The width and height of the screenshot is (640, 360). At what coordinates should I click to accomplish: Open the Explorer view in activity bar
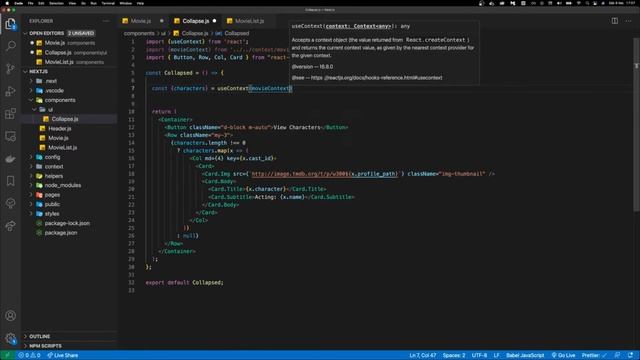click(11, 24)
